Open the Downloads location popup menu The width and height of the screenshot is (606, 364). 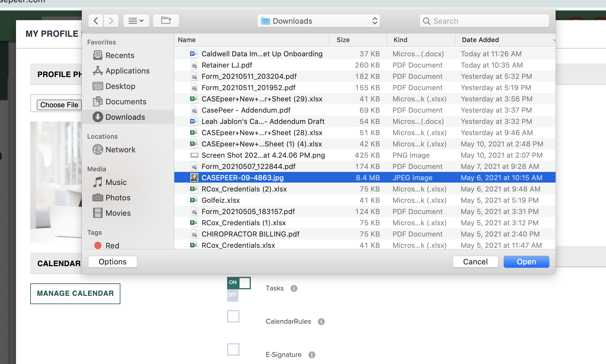318,21
